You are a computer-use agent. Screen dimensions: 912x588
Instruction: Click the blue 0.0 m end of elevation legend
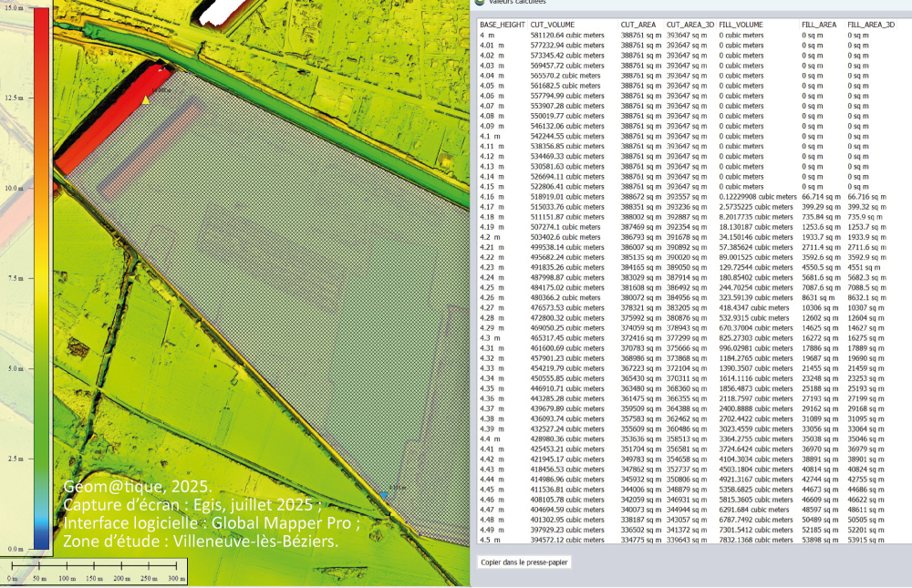pyautogui.click(x=42, y=544)
